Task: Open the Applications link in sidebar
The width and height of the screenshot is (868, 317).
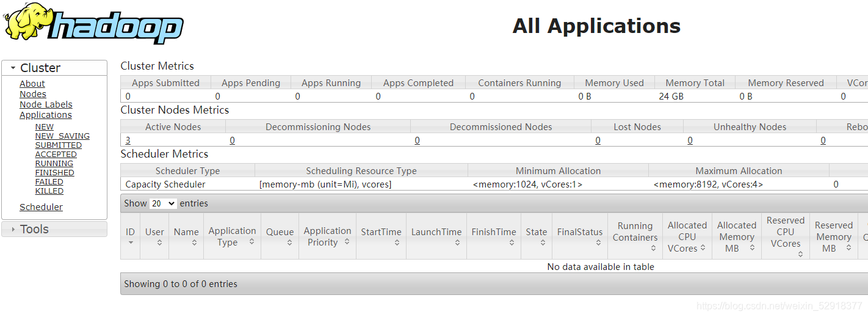Action: [x=46, y=115]
